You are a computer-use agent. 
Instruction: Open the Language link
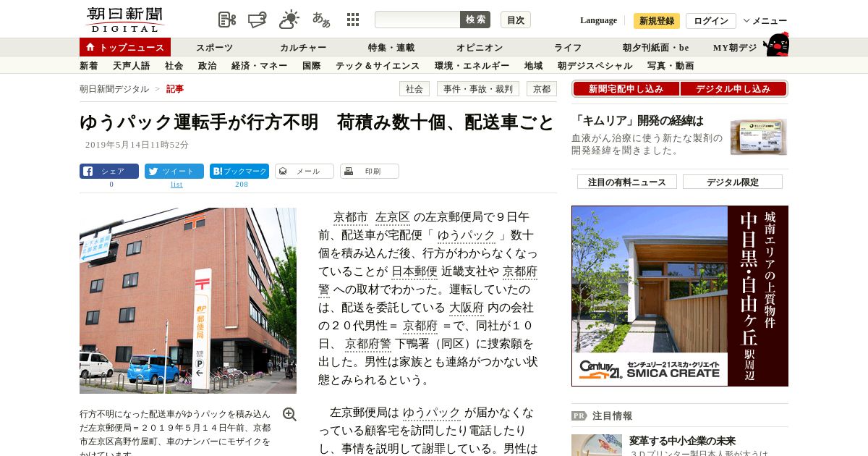click(598, 20)
